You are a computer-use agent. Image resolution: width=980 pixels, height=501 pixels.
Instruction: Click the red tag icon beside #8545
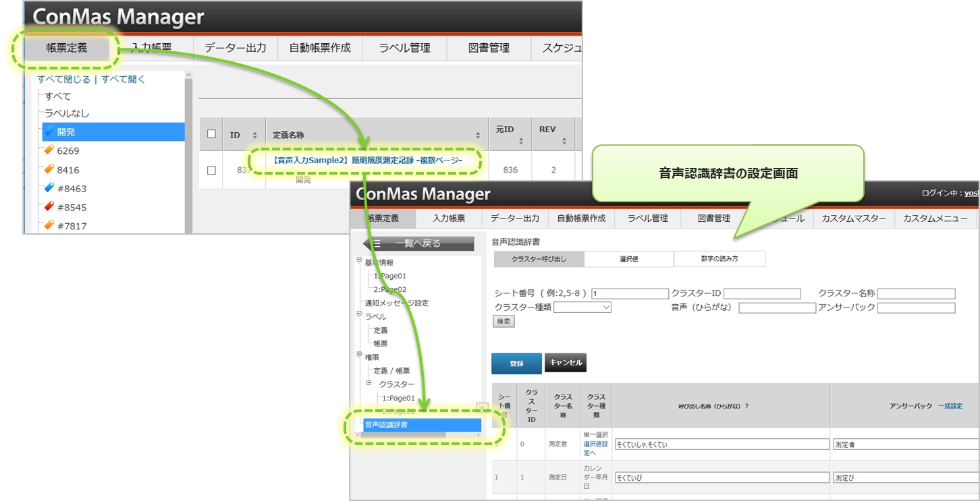coord(49,207)
